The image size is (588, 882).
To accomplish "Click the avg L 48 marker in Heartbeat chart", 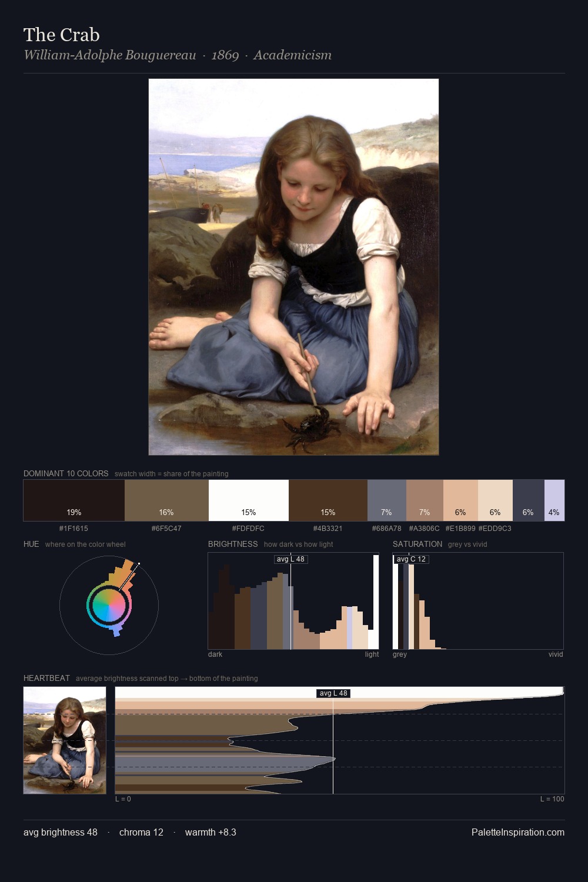I will (x=333, y=693).
